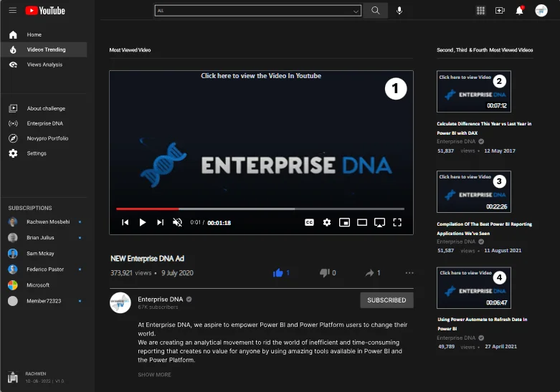Image resolution: width=560 pixels, height=392 pixels.
Task: Click the Novypro compass icon
Action: click(x=13, y=138)
